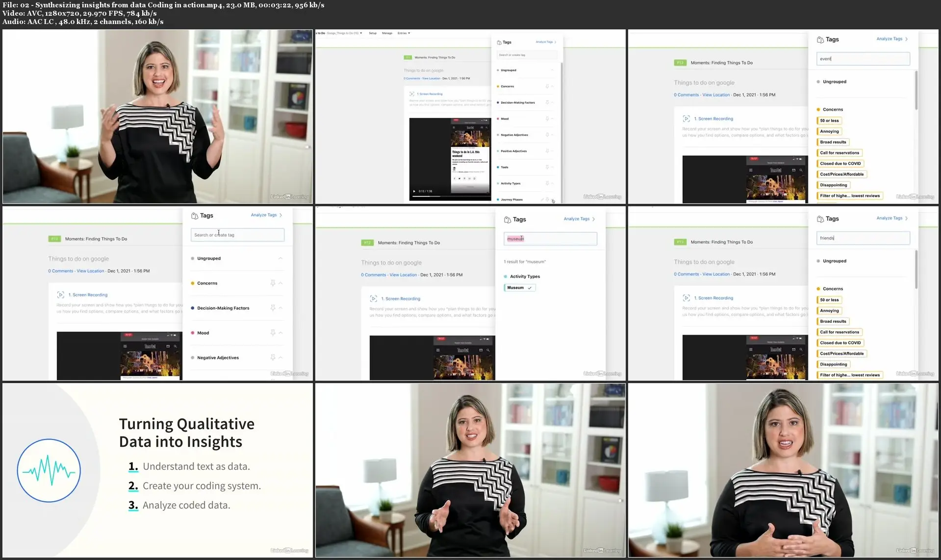Toggle 'Filter of highe... lowest reviews' in 'friends' frame
This screenshot has height=560, width=941.
850,375
